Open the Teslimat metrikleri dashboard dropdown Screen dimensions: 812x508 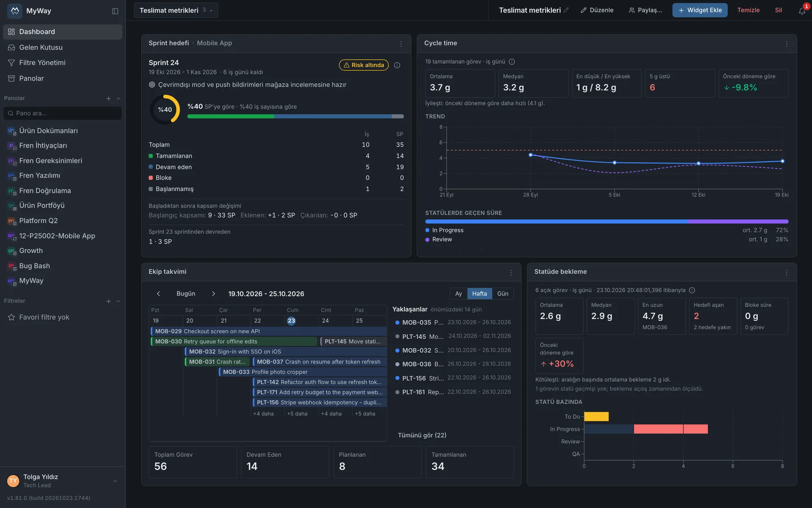tap(176, 10)
